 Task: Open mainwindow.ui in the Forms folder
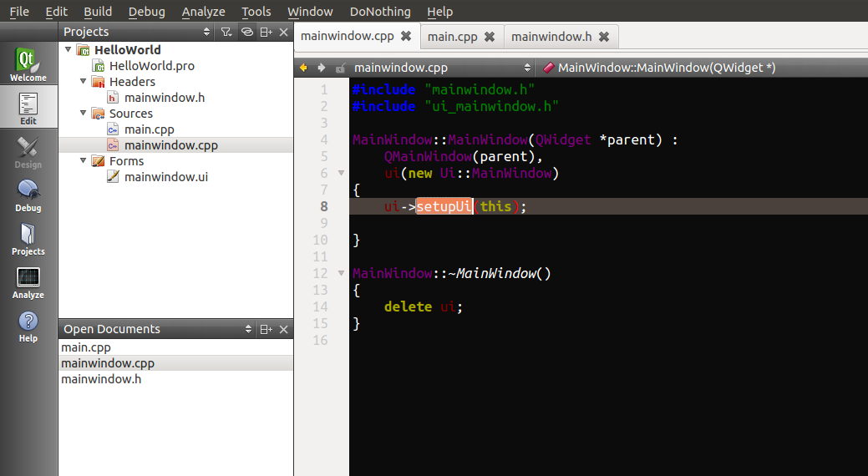[165, 177]
